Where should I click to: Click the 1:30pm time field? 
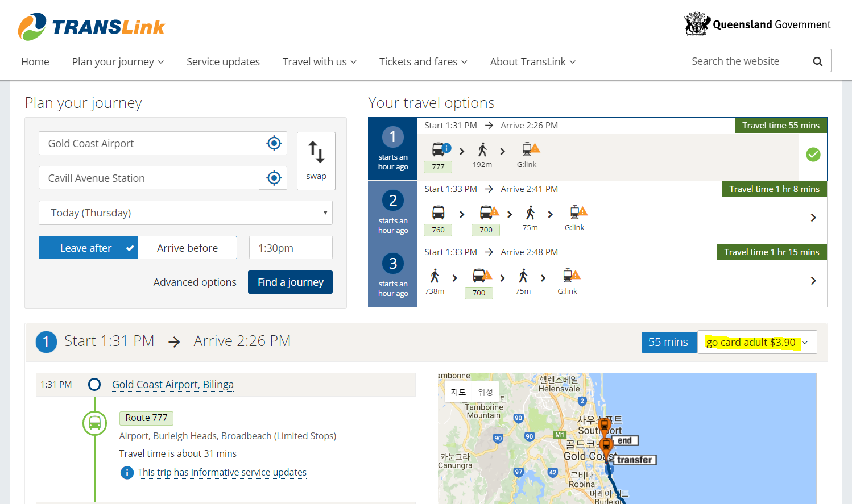[x=291, y=248]
